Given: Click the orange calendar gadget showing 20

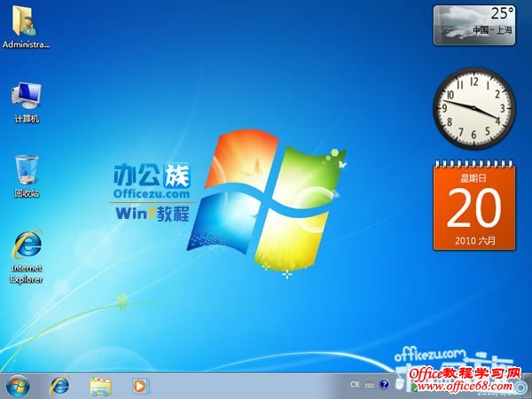Looking at the screenshot, I should coord(474,207).
